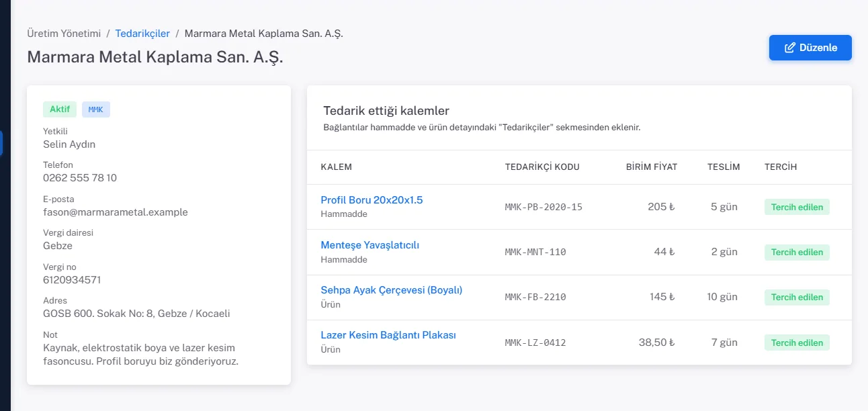Open Lazer Kesim Bağlantı Plakası link
868x411 pixels.
pyautogui.click(x=388, y=334)
